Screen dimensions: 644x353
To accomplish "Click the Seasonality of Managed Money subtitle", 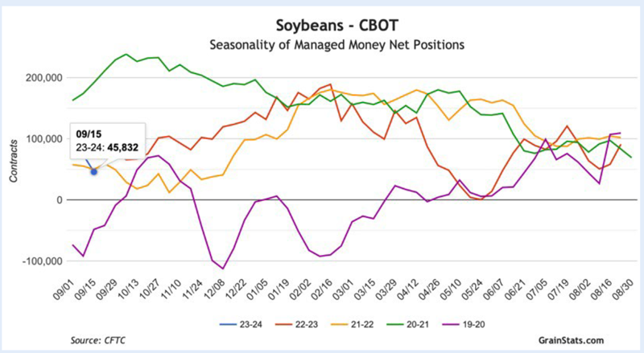I will (336, 44).
